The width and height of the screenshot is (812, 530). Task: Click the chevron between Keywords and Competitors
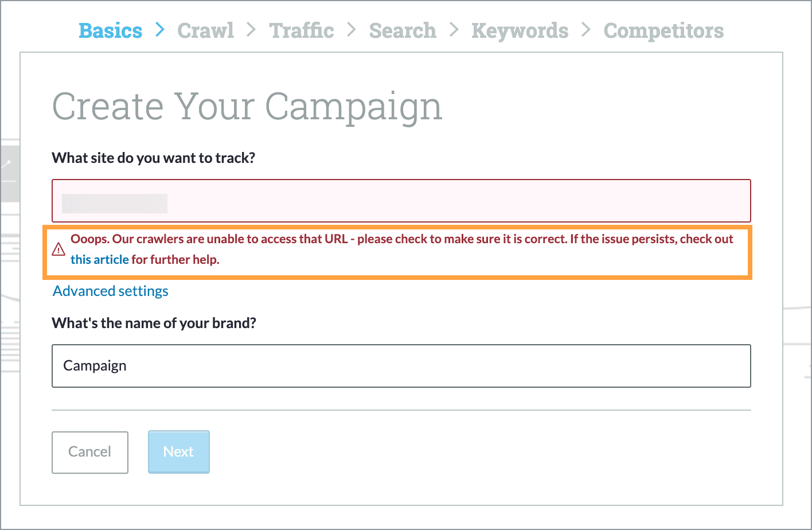tap(586, 31)
